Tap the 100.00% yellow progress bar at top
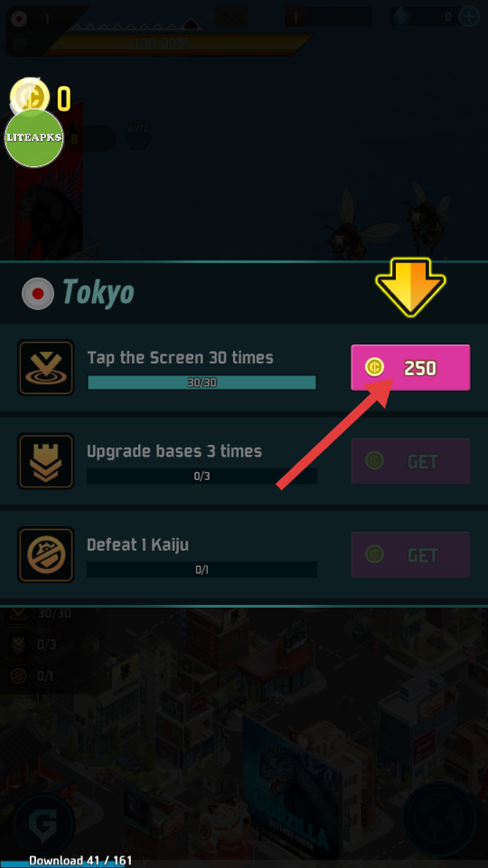Screen dimensions: 488x868 pyautogui.click(x=176, y=43)
